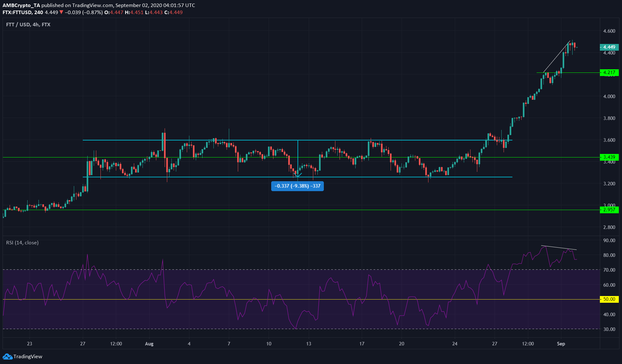Click the RSI (14, close) indicator label

pos(22,243)
